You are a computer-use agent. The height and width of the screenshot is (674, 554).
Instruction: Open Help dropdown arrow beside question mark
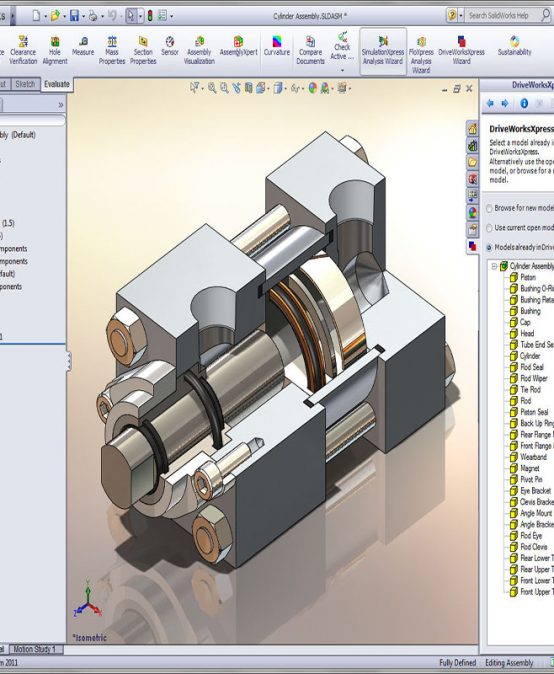tap(461, 16)
